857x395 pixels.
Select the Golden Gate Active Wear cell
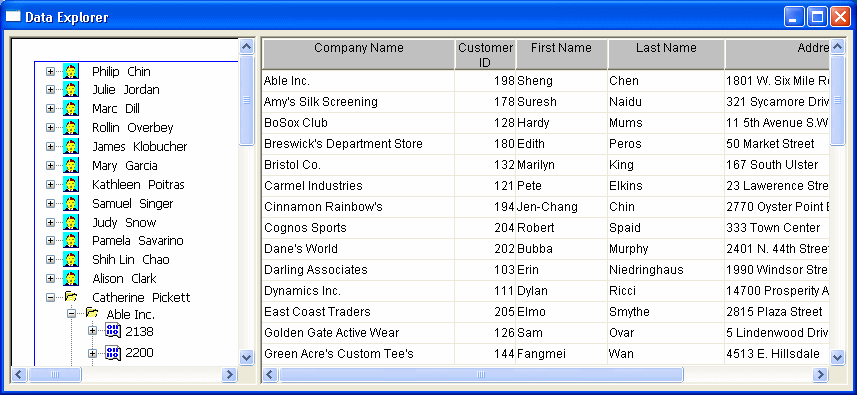(359, 333)
